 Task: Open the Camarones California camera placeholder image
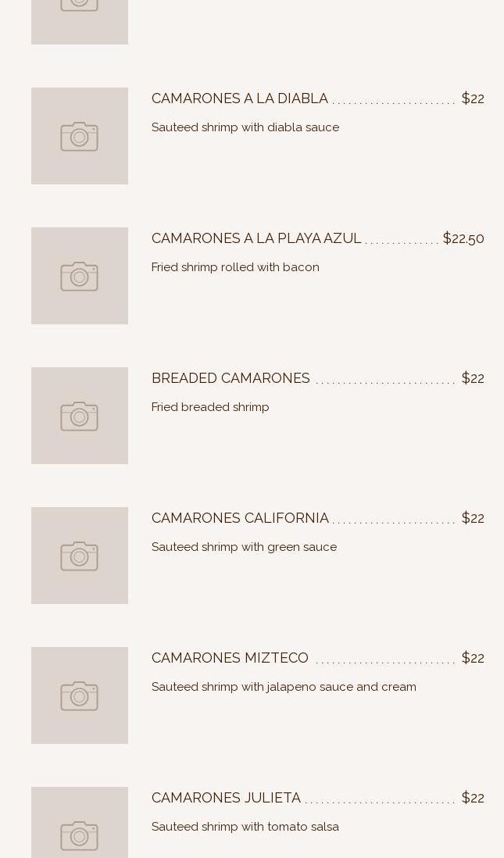80,556
